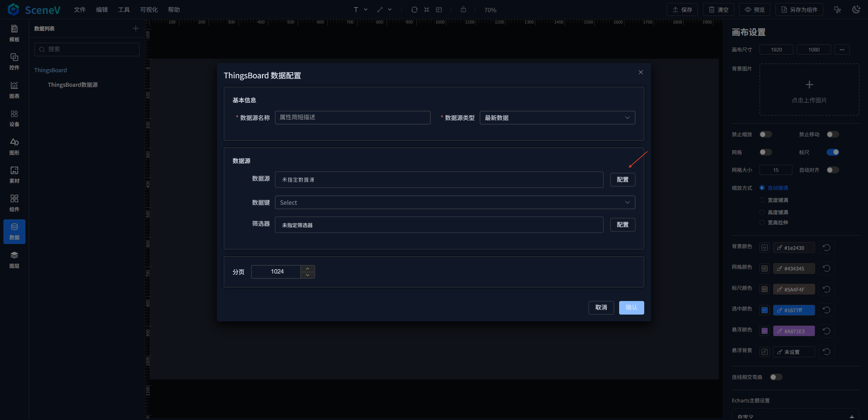Image resolution: width=868 pixels, height=420 pixels.
Task: Reset the 网格颜色 grid color
Action: (827, 268)
